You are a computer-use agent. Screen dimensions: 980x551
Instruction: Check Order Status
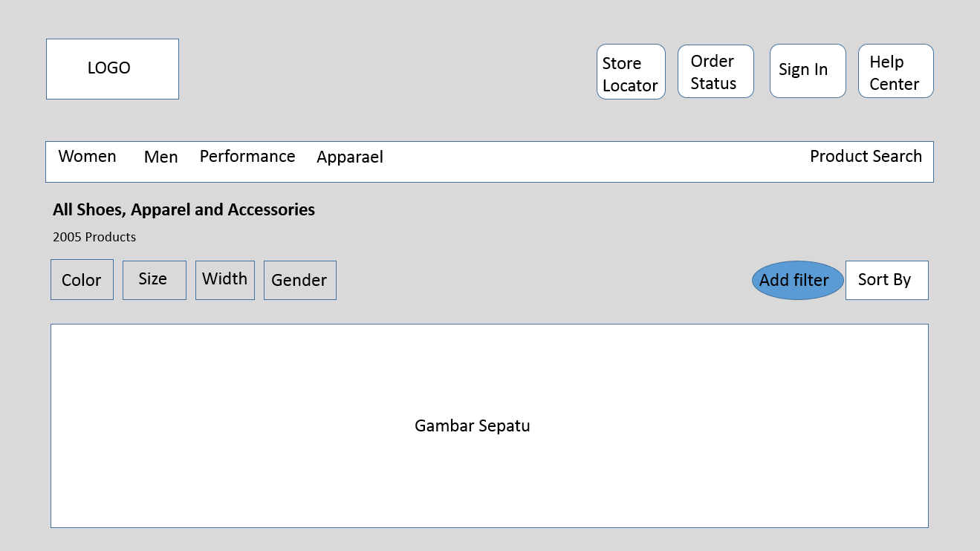coord(715,71)
